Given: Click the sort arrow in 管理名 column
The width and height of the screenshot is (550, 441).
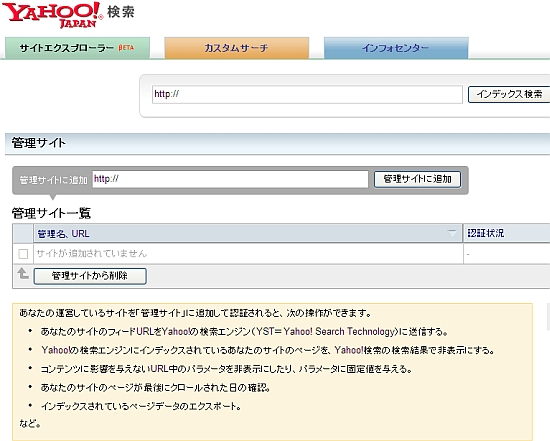Looking at the screenshot, I should [452, 233].
